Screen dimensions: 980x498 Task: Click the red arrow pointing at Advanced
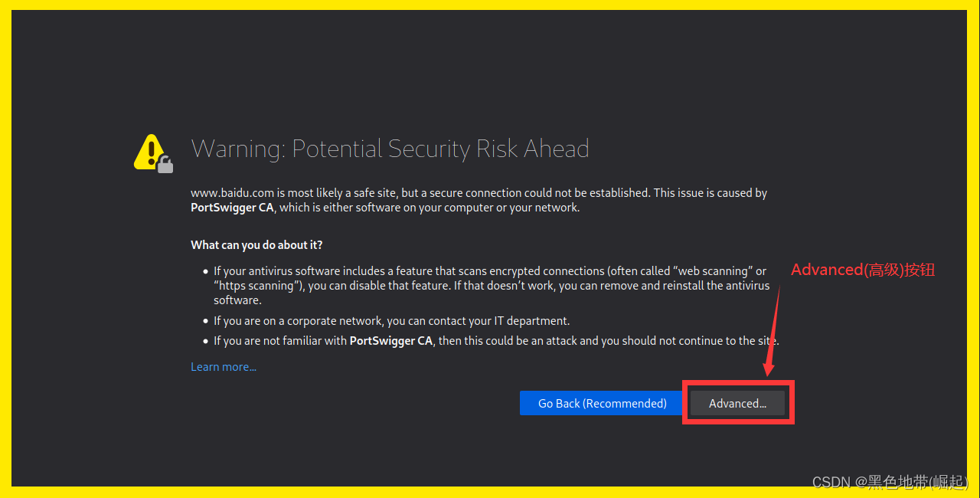[773, 329]
